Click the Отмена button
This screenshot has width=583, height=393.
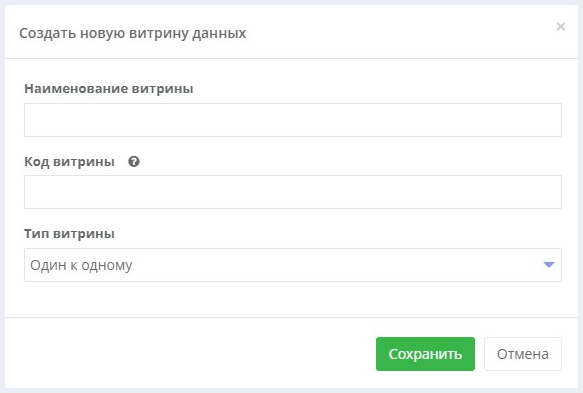(523, 354)
